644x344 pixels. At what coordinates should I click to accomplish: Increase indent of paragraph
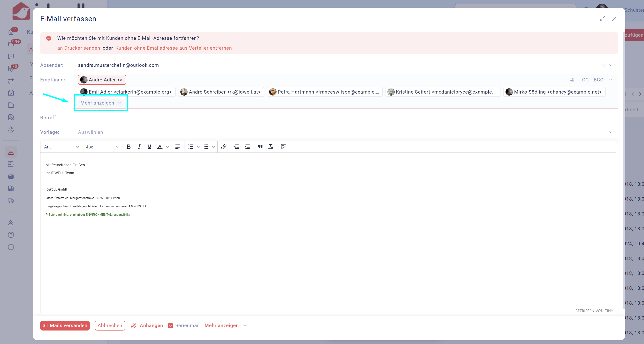click(247, 147)
